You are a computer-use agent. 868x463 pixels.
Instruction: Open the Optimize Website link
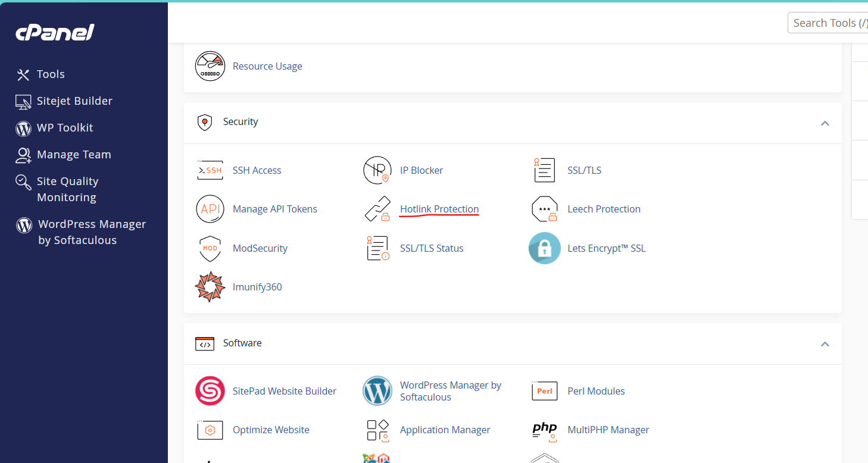click(x=271, y=430)
